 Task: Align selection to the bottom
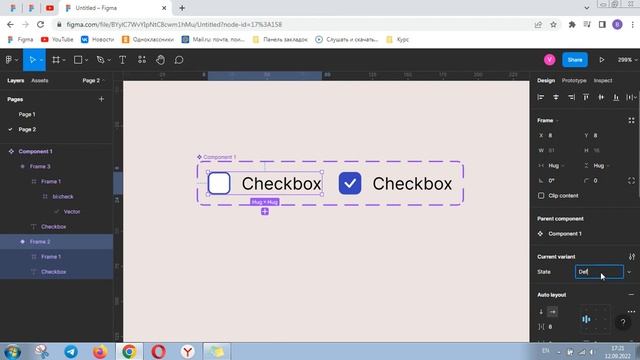[x=616, y=97]
